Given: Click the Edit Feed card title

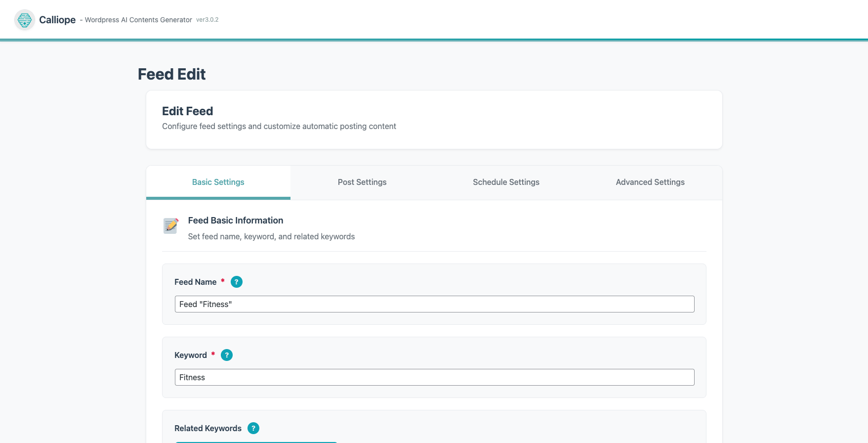Looking at the screenshot, I should [187, 111].
